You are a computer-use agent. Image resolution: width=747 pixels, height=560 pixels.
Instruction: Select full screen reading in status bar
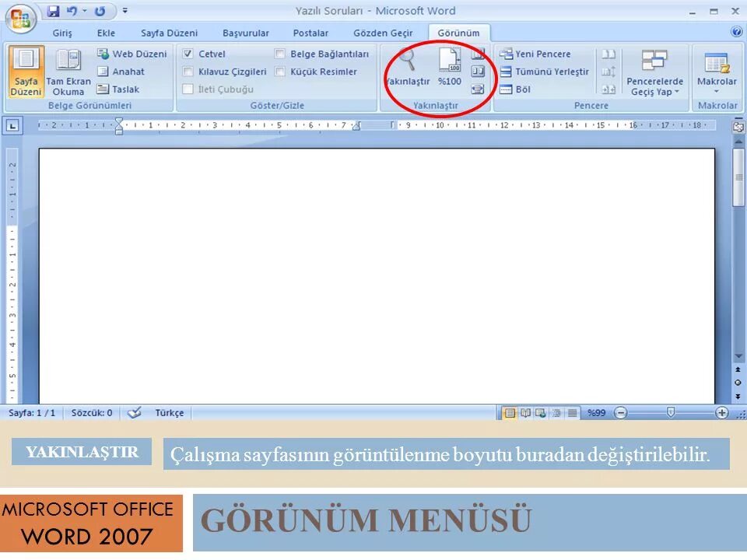point(525,413)
